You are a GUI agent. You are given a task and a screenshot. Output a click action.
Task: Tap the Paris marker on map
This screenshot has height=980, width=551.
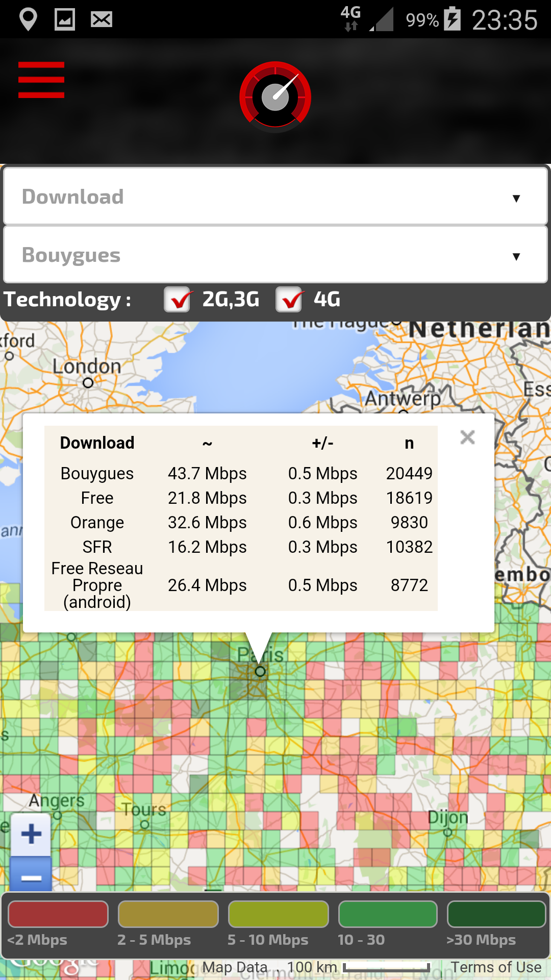[260, 671]
